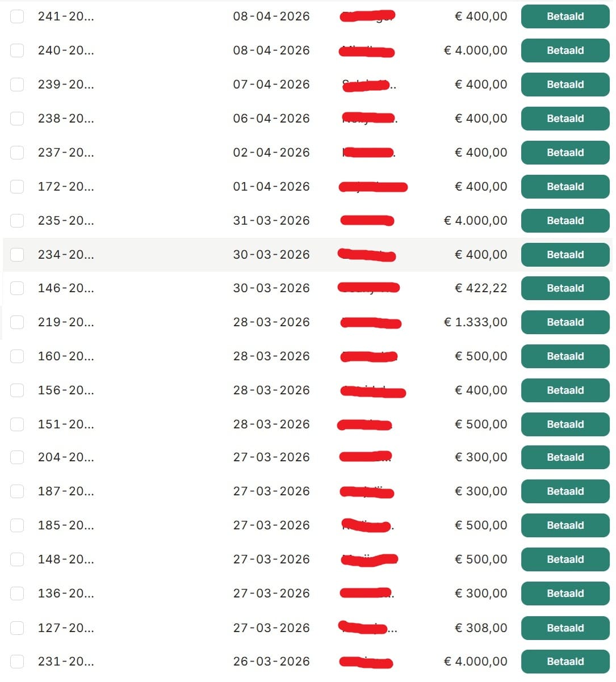Tick checkbox of invoice 146-20...
Image resolution: width=616 pixels, height=682 pixels.
click(x=17, y=288)
